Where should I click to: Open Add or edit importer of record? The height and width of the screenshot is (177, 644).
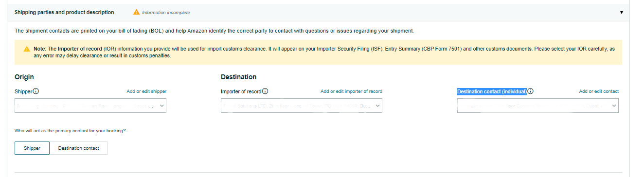pos(351,91)
